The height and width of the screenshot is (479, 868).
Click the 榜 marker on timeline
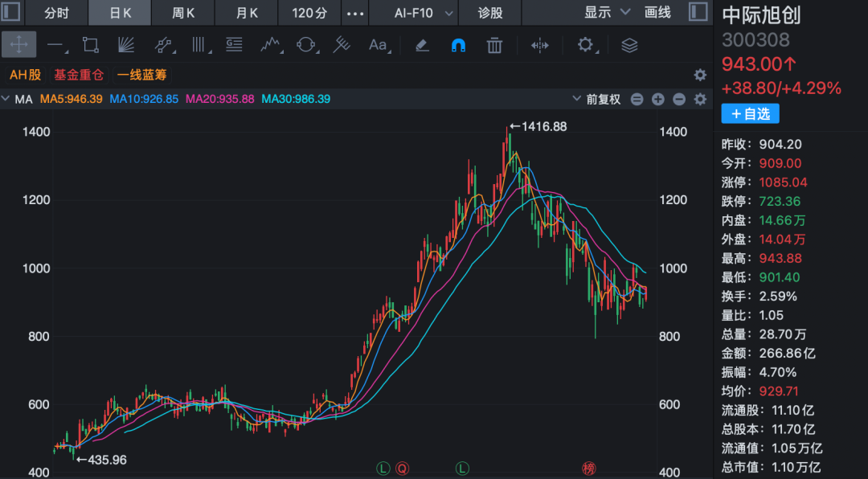point(588,469)
